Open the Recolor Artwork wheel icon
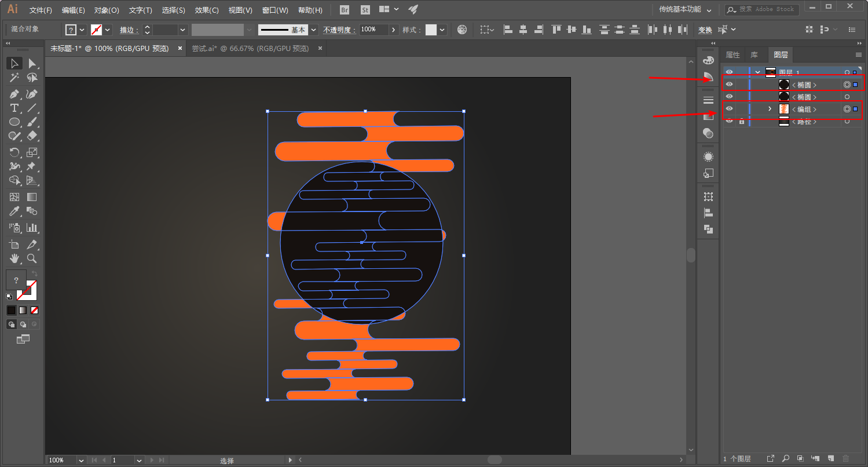This screenshot has height=467, width=868. pyautogui.click(x=462, y=30)
